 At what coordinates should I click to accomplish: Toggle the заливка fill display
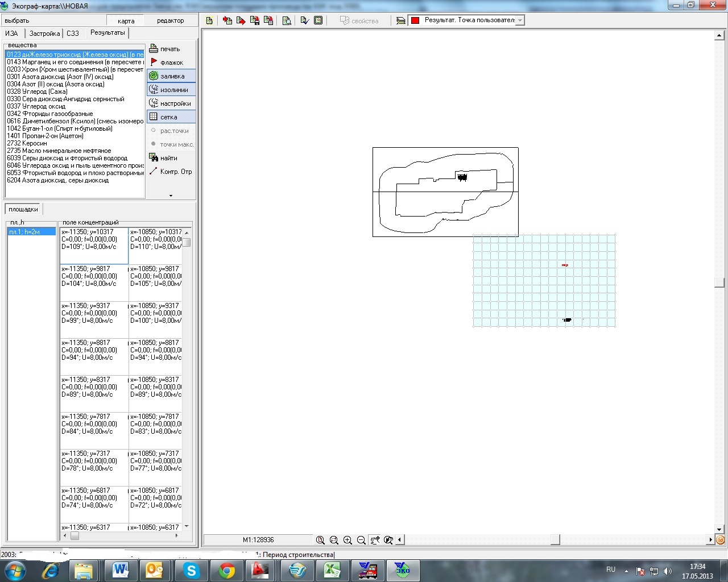tap(171, 76)
